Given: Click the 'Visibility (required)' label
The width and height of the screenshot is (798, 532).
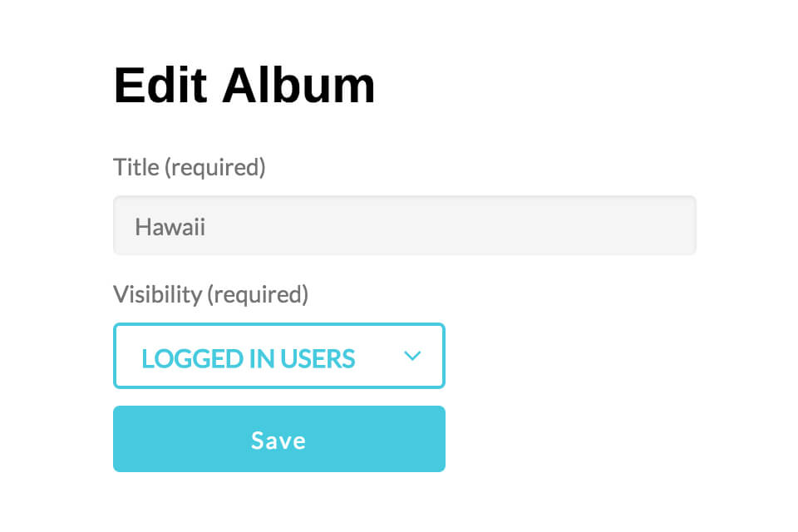Looking at the screenshot, I should click(x=210, y=294).
